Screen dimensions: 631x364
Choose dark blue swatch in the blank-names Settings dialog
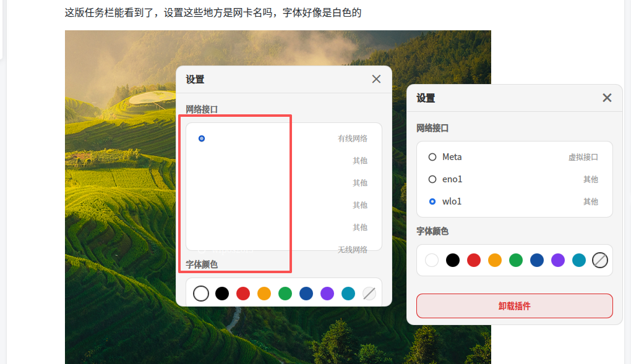pos(306,294)
